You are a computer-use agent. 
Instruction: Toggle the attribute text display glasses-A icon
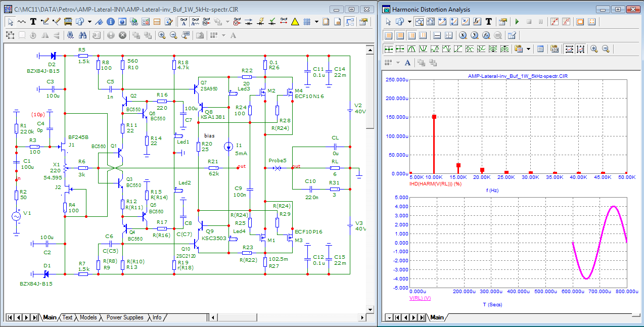tap(184, 22)
